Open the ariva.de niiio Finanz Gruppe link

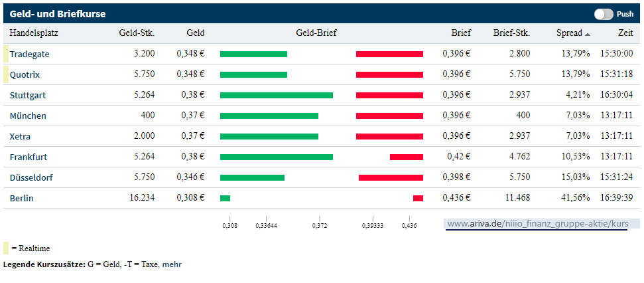point(537,224)
